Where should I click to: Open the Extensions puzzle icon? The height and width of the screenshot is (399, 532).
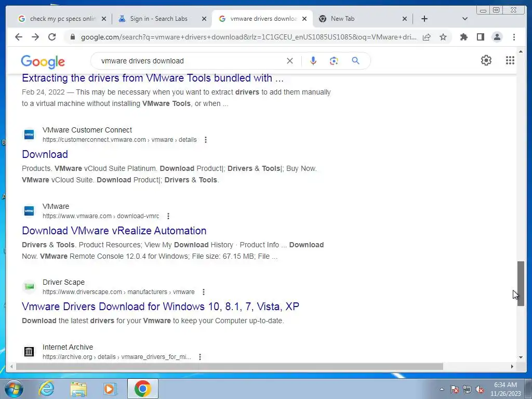pyautogui.click(x=464, y=37)
